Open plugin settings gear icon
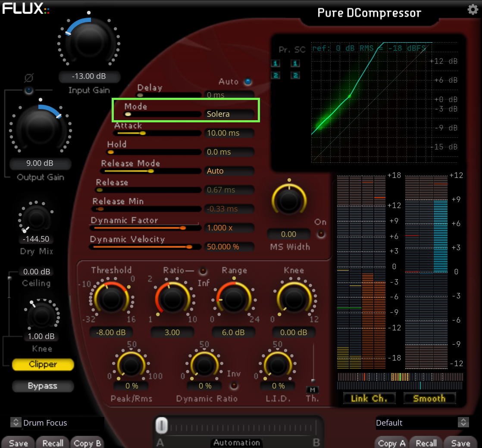The width and height of the screenshot is (482, 448). (473, 9)
